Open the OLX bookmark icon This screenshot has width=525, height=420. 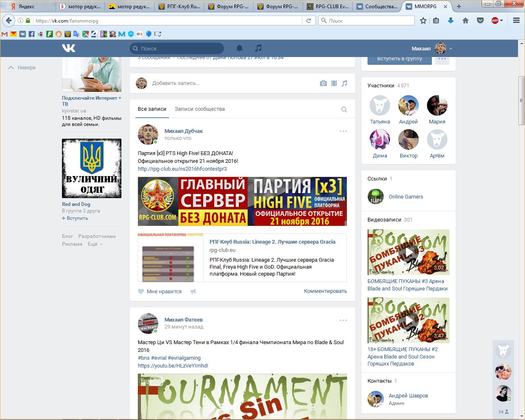[x=139, y=34]
